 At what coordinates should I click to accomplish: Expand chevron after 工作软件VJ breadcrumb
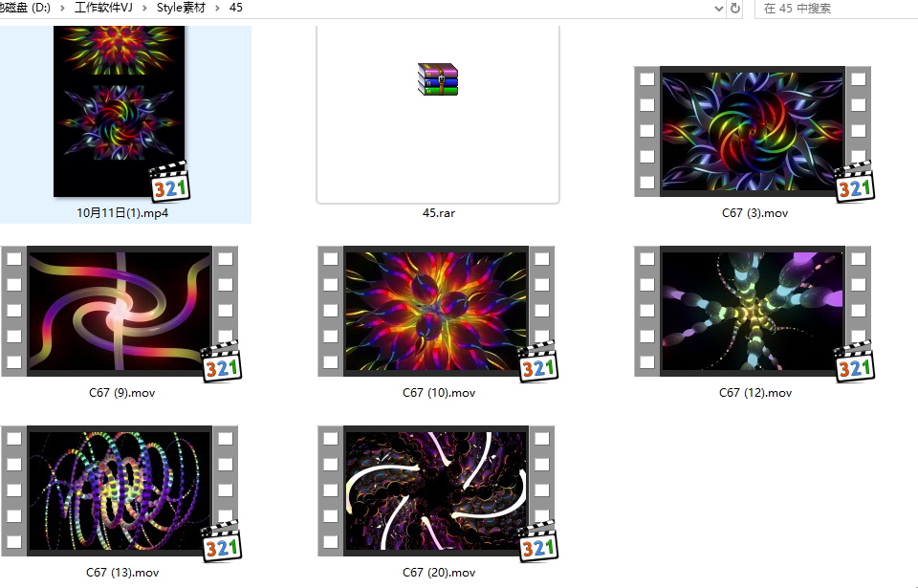[x=144, y=9]
